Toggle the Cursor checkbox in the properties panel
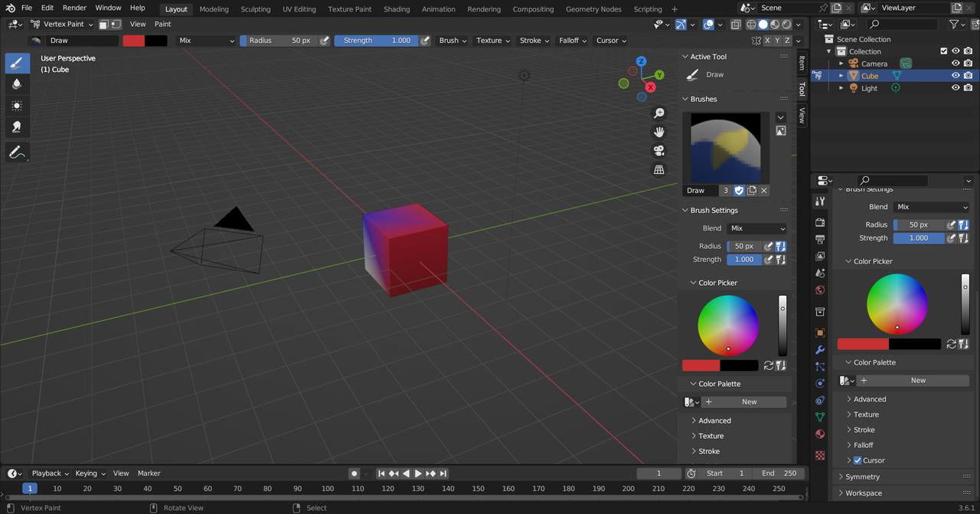The image size is (980, 514). click(857, 460)
